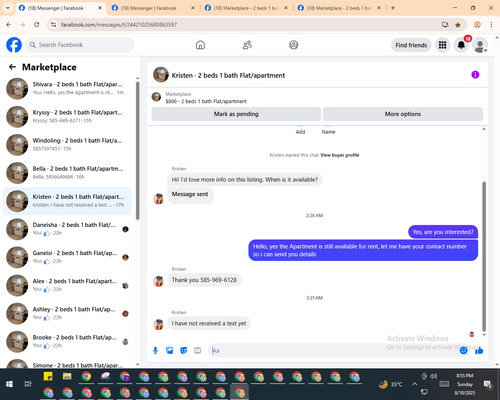Open Ganeisi conversation

coord(67,257)
